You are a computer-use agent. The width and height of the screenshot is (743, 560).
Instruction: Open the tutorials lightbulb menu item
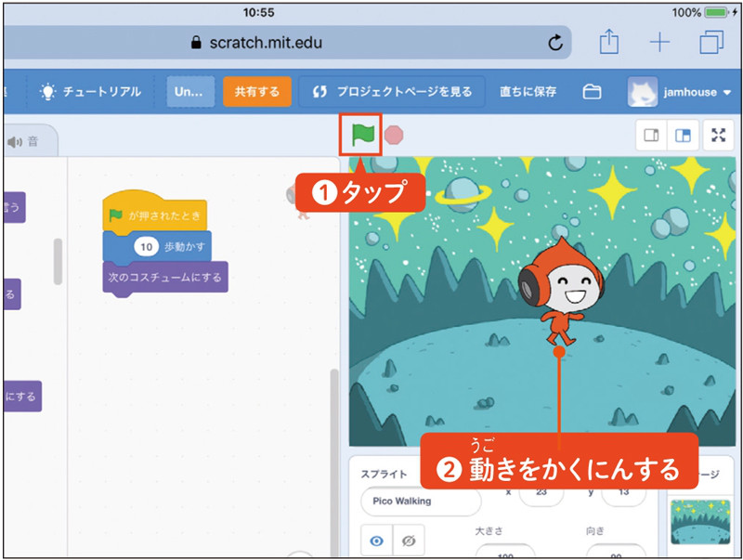[91, 91]
